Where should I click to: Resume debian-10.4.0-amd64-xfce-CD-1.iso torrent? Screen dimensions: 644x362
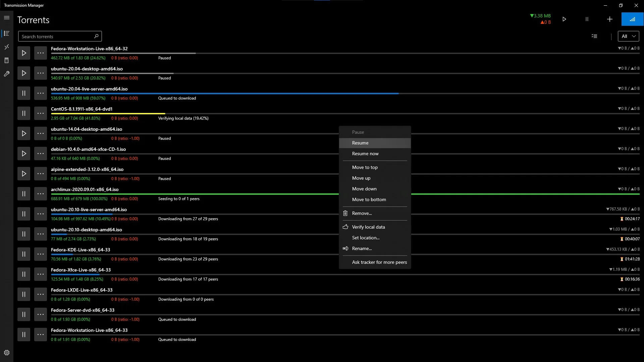coord(24,154)
